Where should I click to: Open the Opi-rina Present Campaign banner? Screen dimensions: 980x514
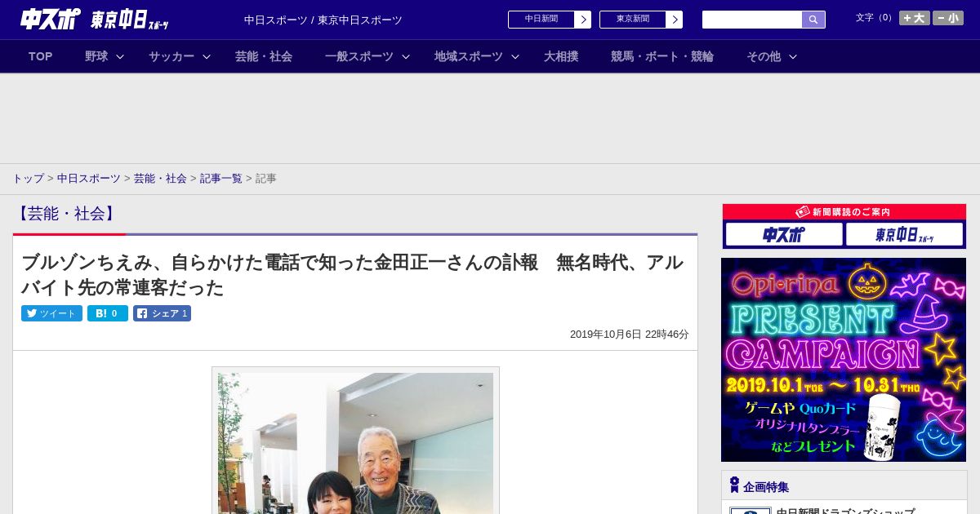(x=843, y=360)
